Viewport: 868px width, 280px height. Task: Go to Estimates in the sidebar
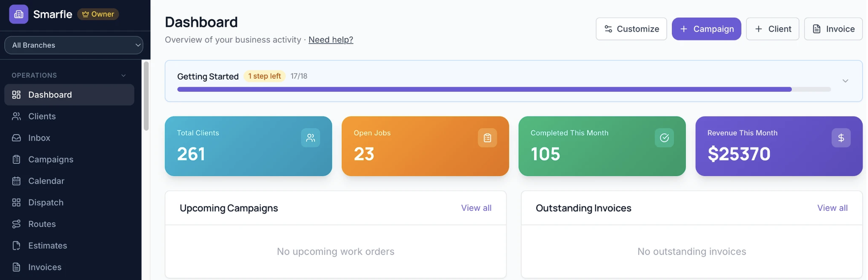point(69,245)
